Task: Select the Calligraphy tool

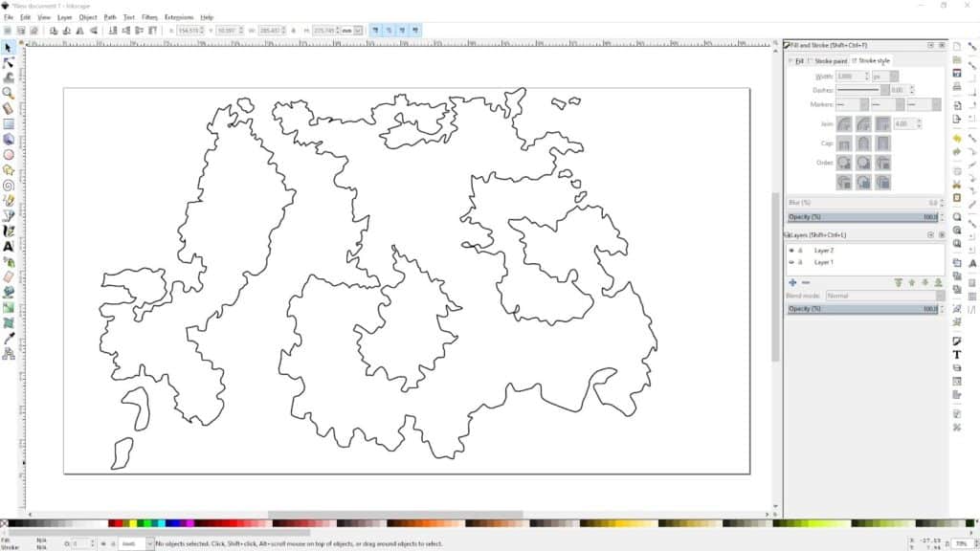Action: click(x=8, y=231)
